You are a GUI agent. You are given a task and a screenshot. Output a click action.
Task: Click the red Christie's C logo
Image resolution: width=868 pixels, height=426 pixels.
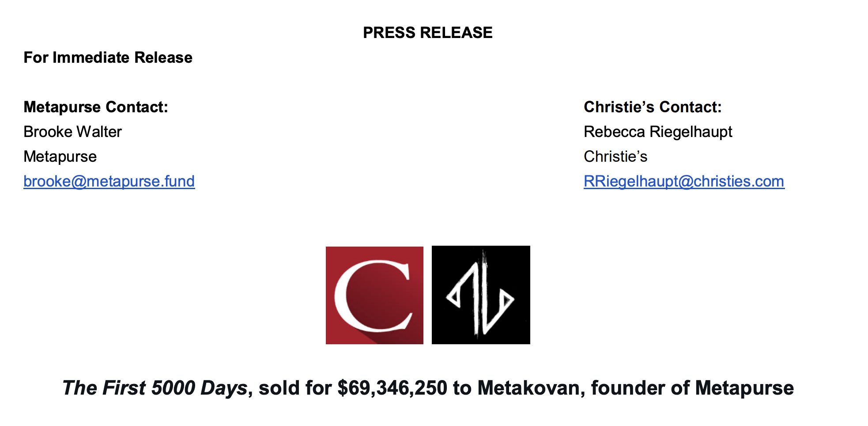pos(374,295)
